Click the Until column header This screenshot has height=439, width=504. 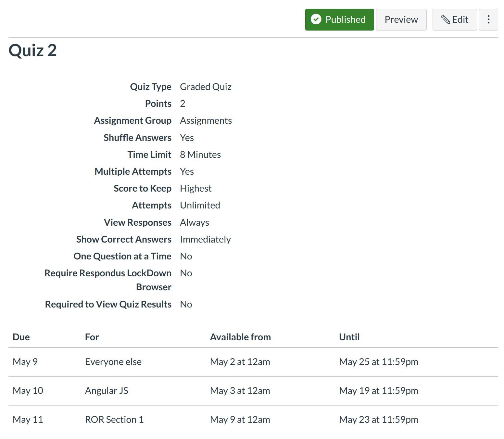349,337
